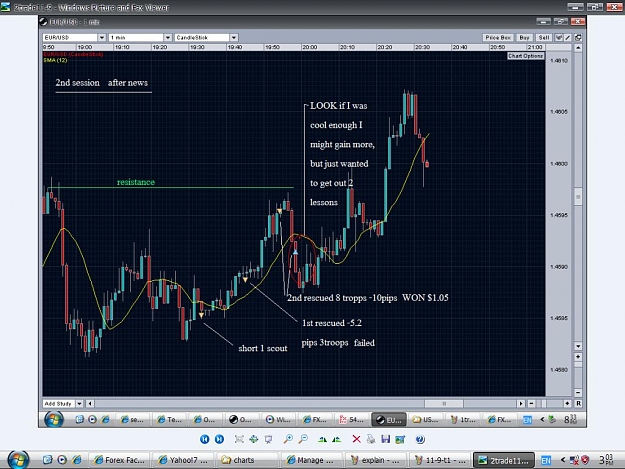Rotate the image counterclockwise
625x469 pixels.
point(337,439)
